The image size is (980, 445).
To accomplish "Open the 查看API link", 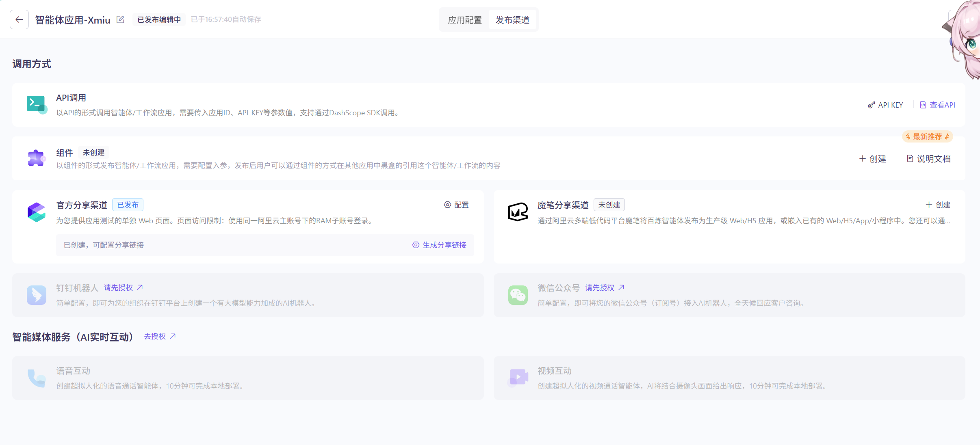I will tap(937, 105).
